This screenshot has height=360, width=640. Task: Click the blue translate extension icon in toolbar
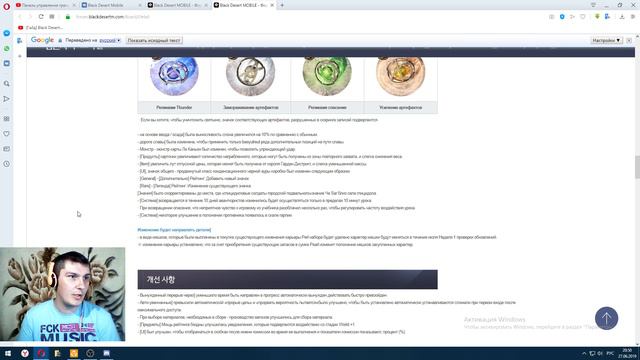point(607,17)
